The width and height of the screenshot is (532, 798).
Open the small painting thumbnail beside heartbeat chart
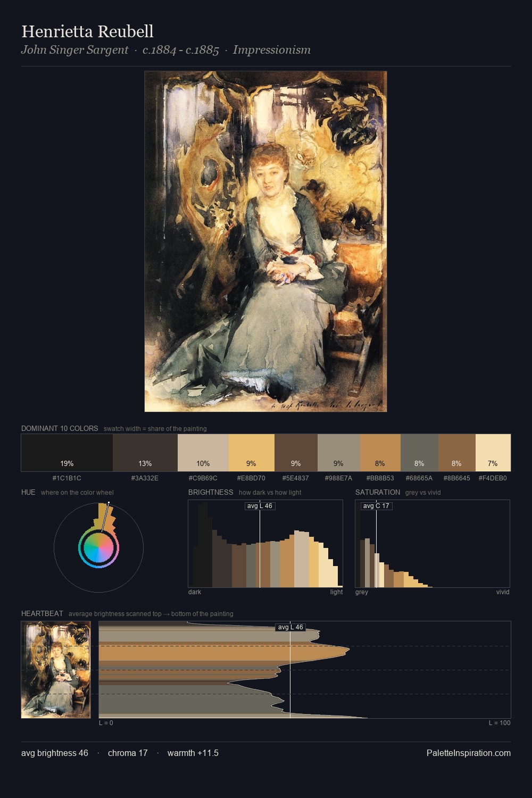[56, 670]
